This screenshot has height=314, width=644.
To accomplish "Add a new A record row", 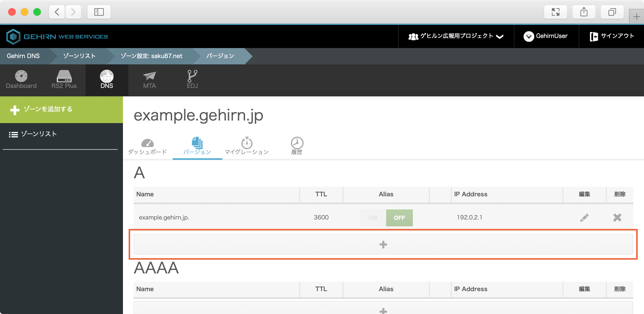I will [x=383, y=245].
